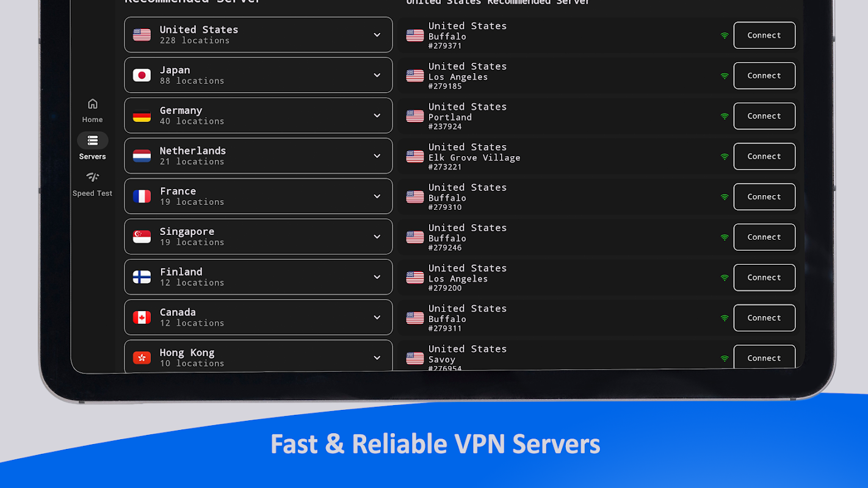
Task: Connect to Buffalo server #279246
Action: [764, 237]
